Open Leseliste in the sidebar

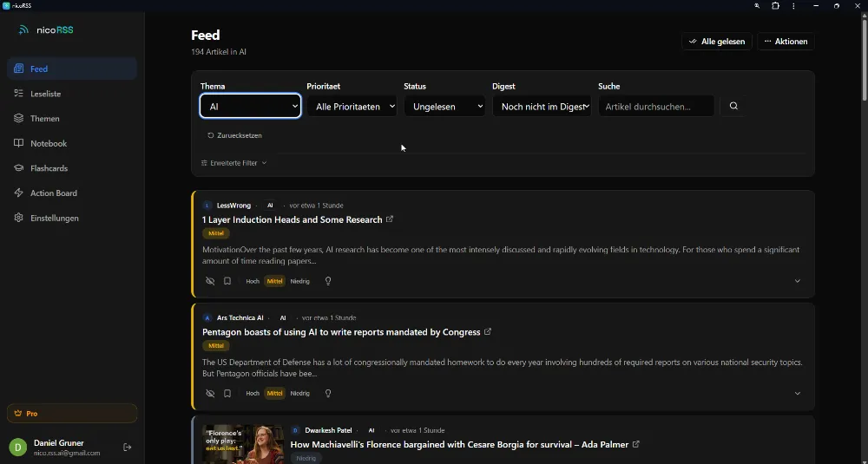tap(72, 94)
